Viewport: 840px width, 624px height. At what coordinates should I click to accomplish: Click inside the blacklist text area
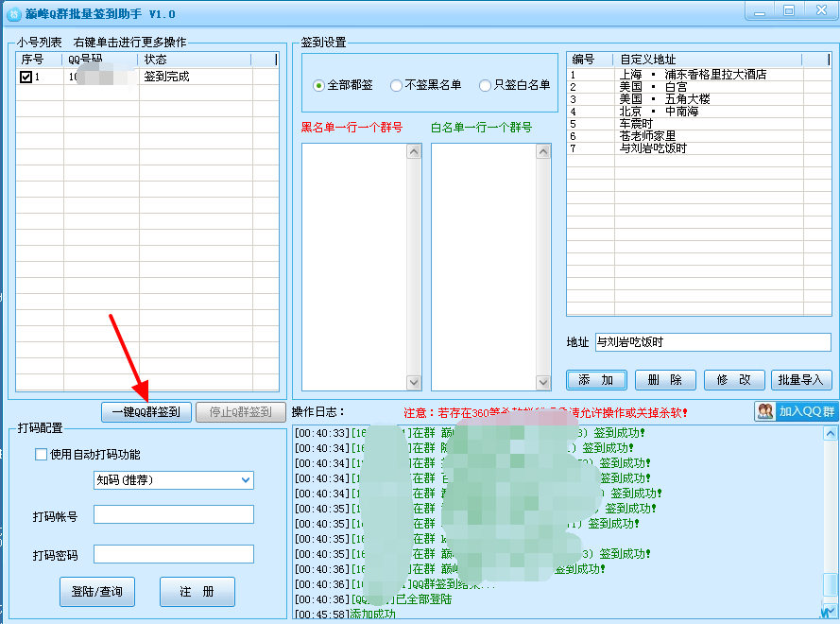354,267
